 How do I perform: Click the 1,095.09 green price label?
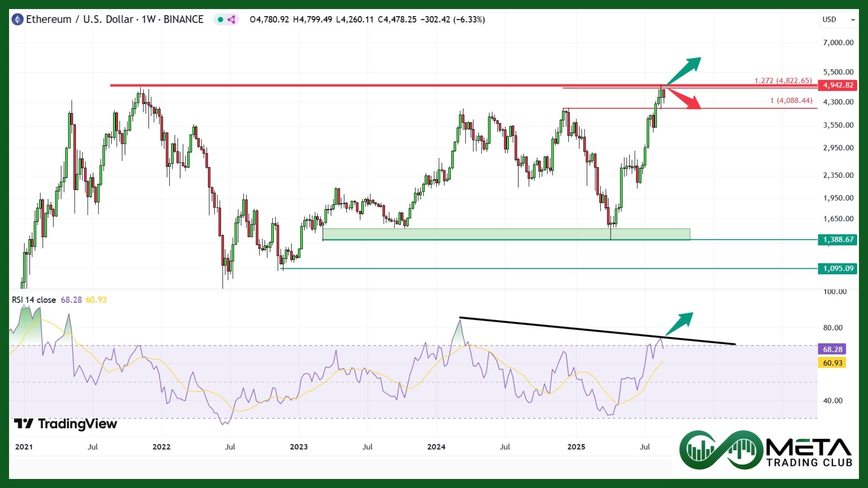coord(838,268)
